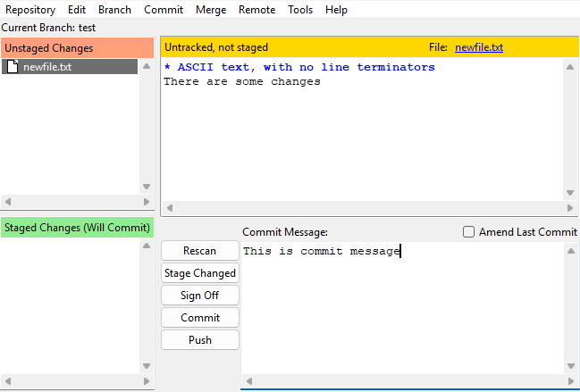
Task: Open the Help menu
Action: [336, 10]
